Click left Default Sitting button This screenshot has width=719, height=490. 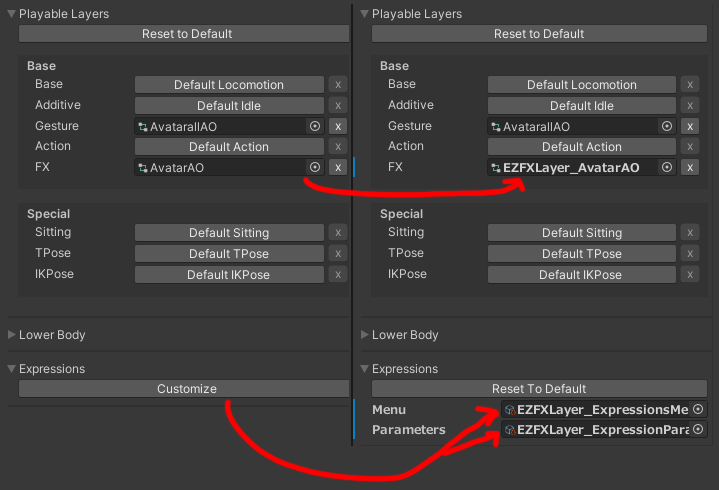[x=229, y=233]
